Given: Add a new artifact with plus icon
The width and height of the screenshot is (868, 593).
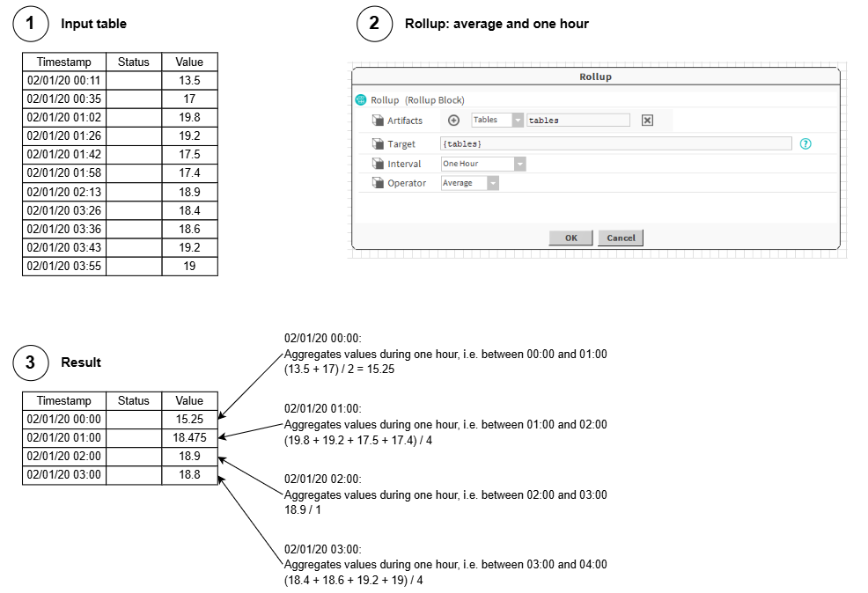Looking at the screenshot, I should tap(454, 121).
